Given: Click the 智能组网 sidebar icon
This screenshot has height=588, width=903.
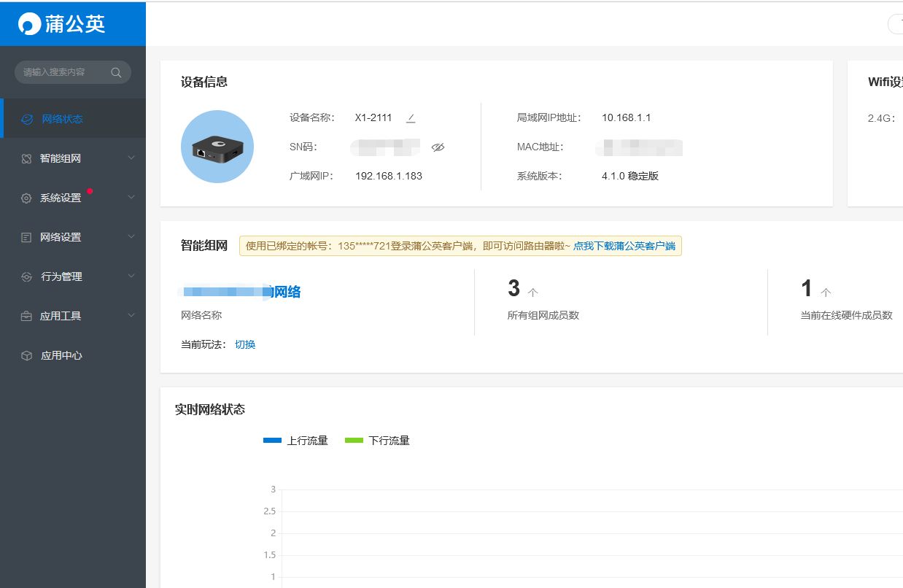Looking at the screenshot, I should pos(26,158).
